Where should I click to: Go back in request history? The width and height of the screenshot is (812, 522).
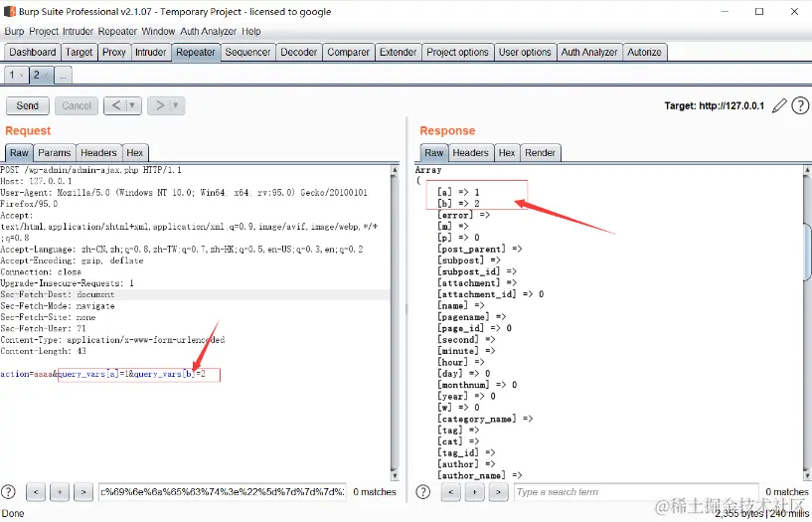pos(116,105)
